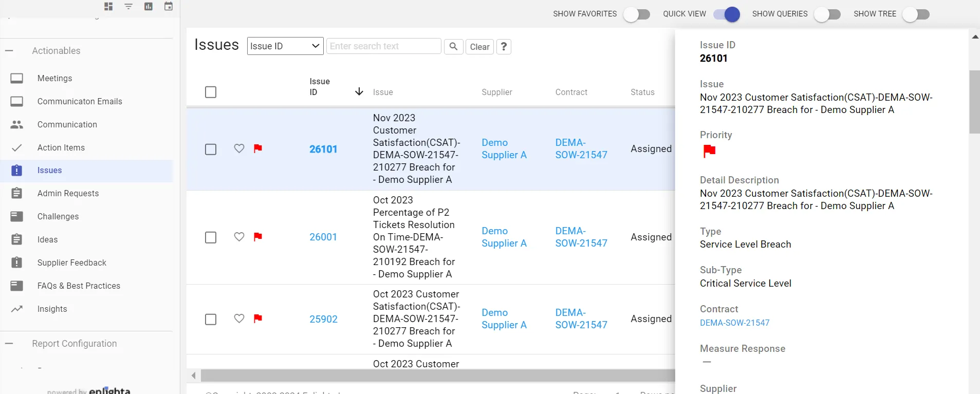980x394 pixels.
Task: Open the calendar icon in sidebar toolbar
Action: [x=168, y=7]
